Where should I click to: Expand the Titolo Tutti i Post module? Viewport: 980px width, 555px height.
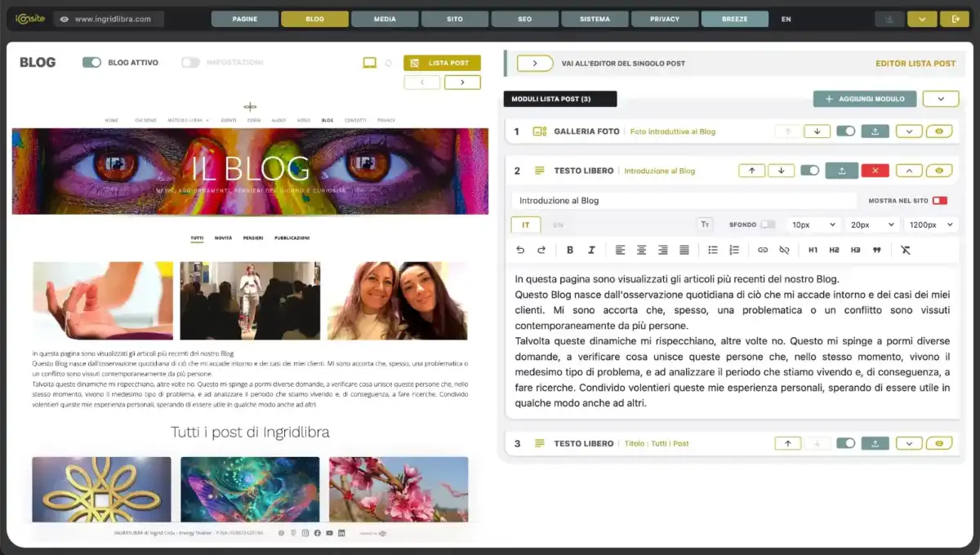909,443
